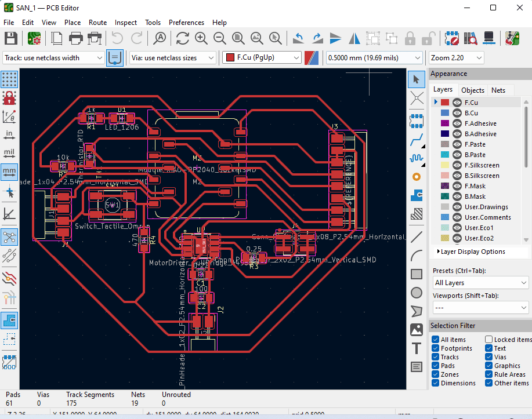532x419 pixels.
Task: Toggle B.Cu layer visibility eye
Action: [x=457, y=113]
